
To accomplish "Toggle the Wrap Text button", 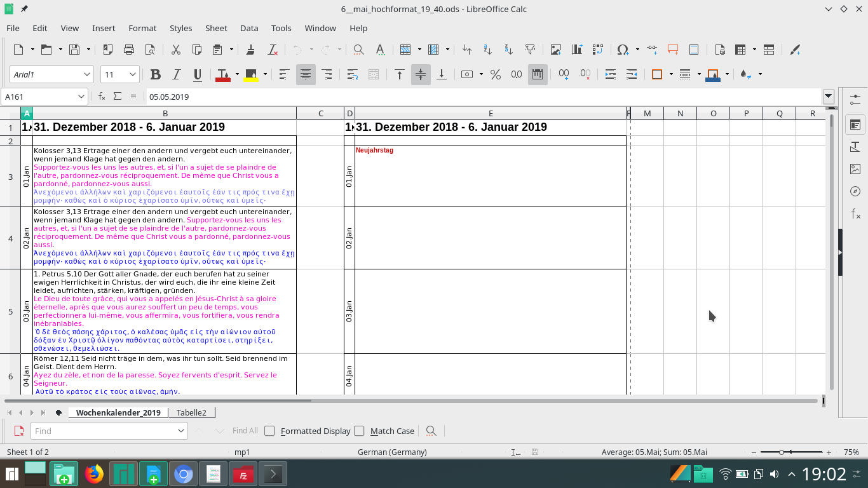I will pyautogui.click(x=352, y=74).
